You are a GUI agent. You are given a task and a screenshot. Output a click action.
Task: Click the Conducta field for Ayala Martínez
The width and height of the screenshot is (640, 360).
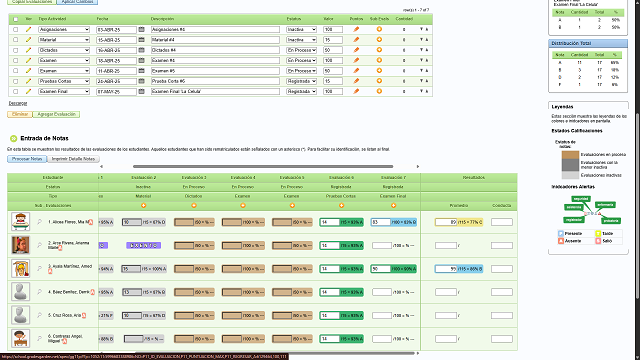(502, 269)
